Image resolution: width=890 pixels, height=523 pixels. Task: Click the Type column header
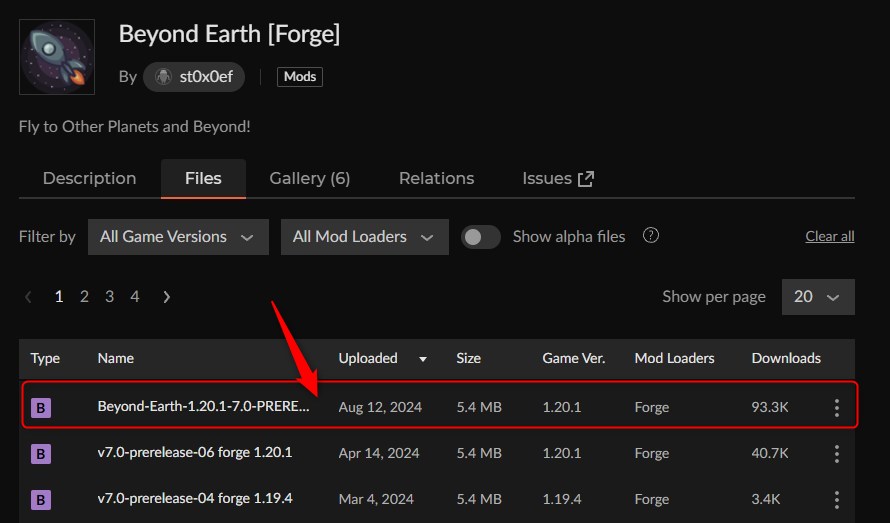45,358
